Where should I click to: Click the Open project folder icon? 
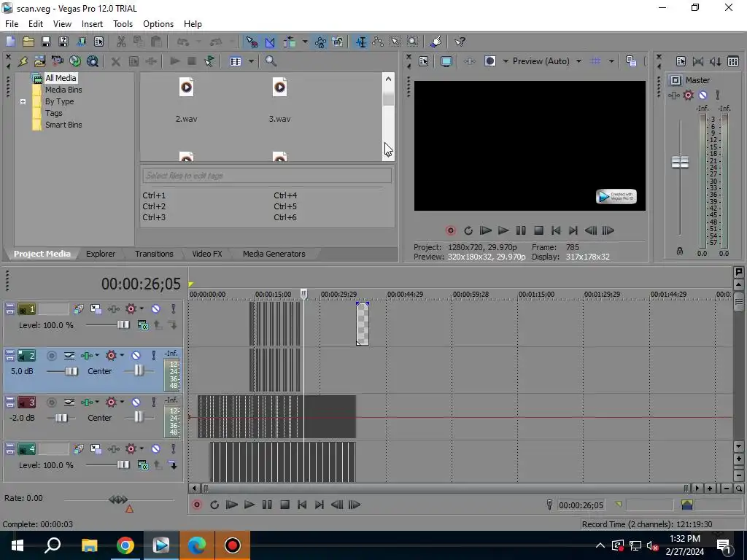pos(28,42)
